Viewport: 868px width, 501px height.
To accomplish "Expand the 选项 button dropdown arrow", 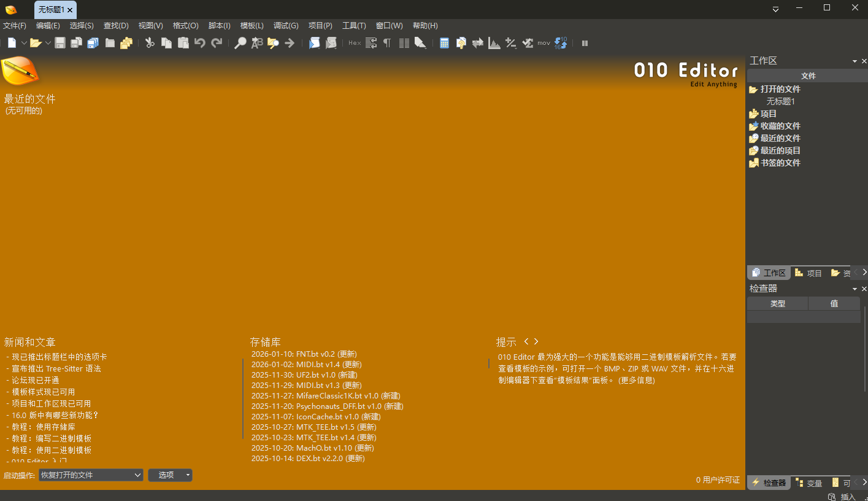I will click(188, 475).
